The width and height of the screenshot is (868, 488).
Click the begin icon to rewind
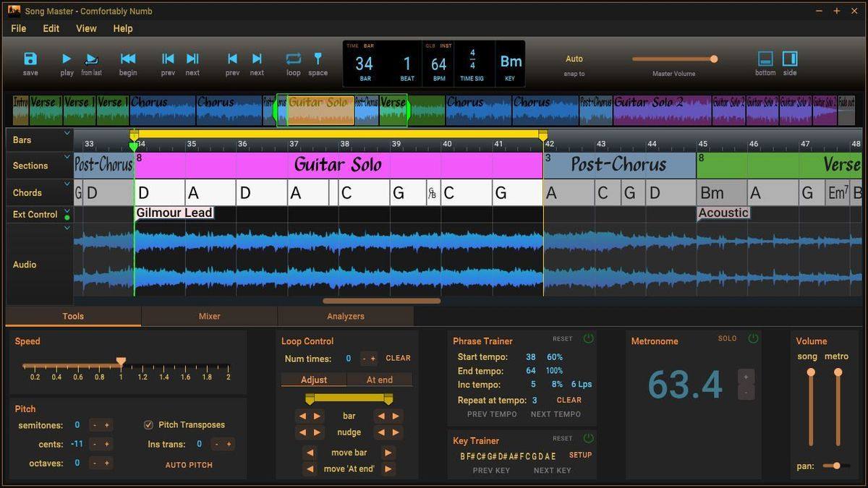[128, 59]
